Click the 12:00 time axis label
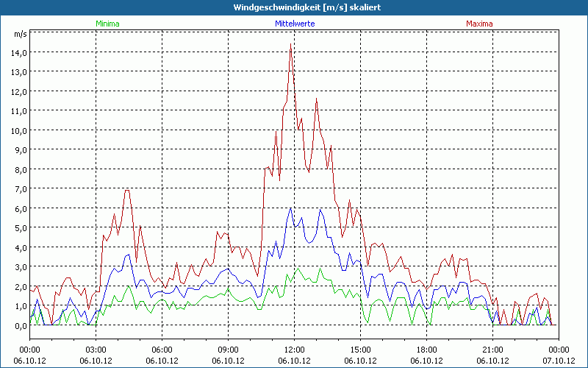 (x=295, y=350)
